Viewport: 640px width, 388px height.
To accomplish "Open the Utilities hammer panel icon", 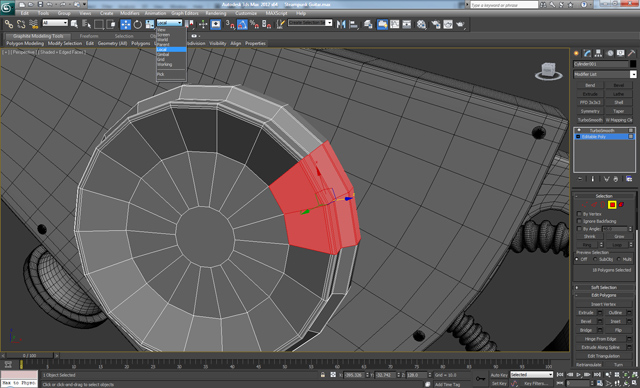I will click(631, 53).
